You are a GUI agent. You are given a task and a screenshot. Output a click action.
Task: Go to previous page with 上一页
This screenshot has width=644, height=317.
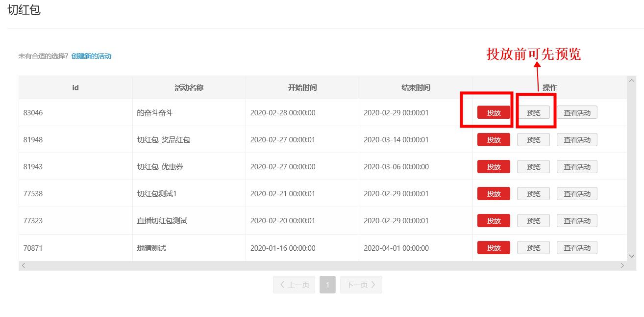(294, 285)
